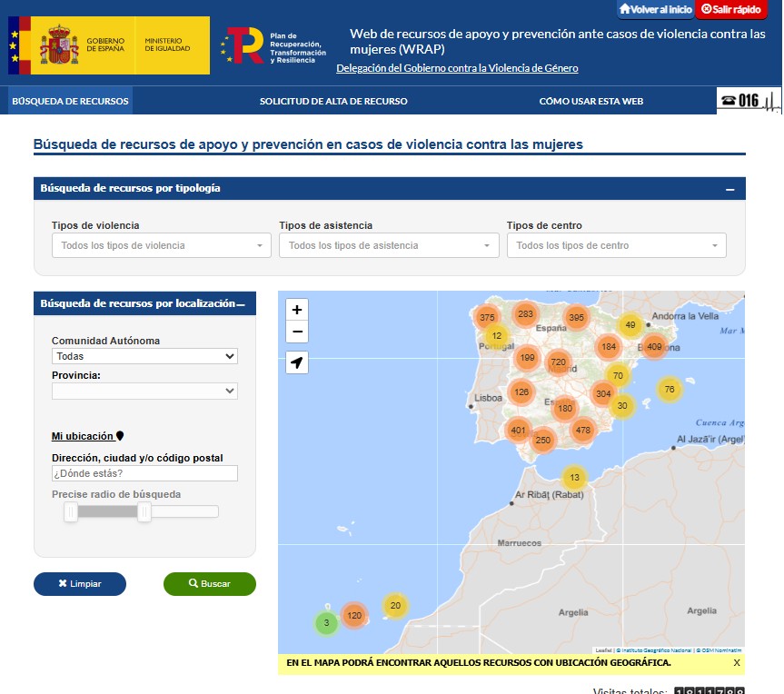
Task: Open the green map cluster marked 3
Action: (326, 623)
